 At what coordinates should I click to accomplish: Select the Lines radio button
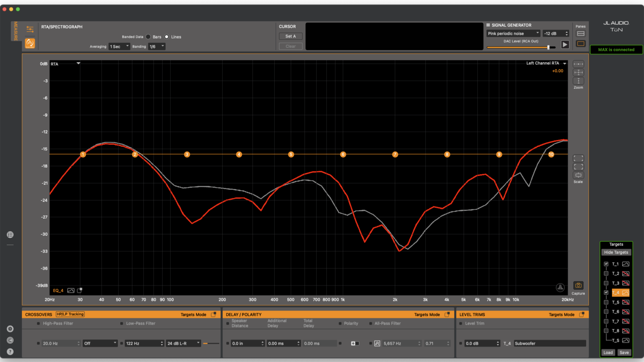[167, 37]
